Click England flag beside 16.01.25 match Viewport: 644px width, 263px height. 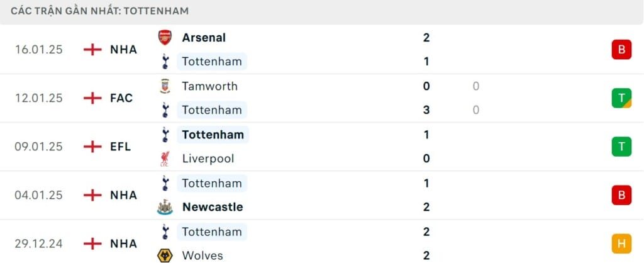[92, 49]
